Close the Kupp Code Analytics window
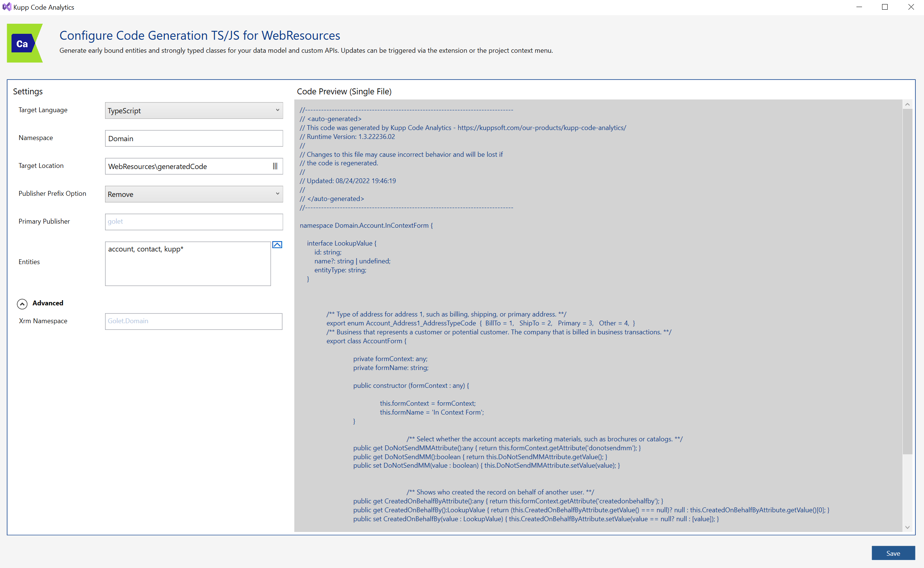The image size is (924, 568). (x=911, y=7)
